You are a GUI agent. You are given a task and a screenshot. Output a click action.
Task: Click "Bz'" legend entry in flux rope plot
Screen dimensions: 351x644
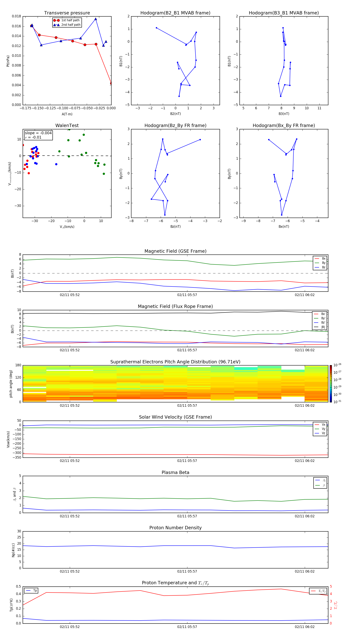point(320,323)
